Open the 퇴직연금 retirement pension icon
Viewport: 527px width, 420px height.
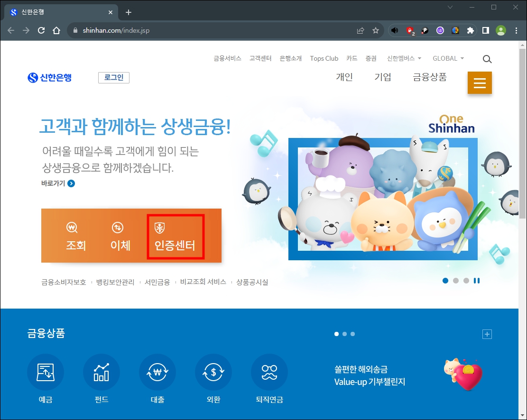[269, 372]
